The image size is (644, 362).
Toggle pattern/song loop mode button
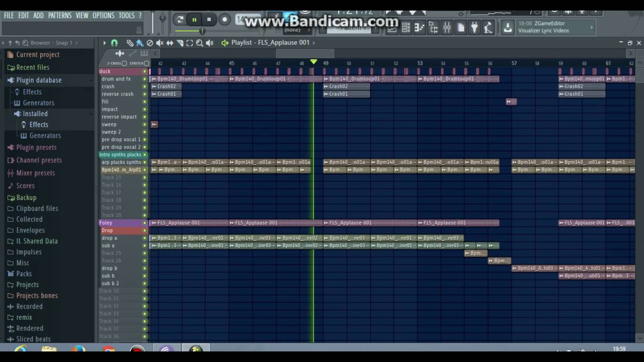(180, 20)
